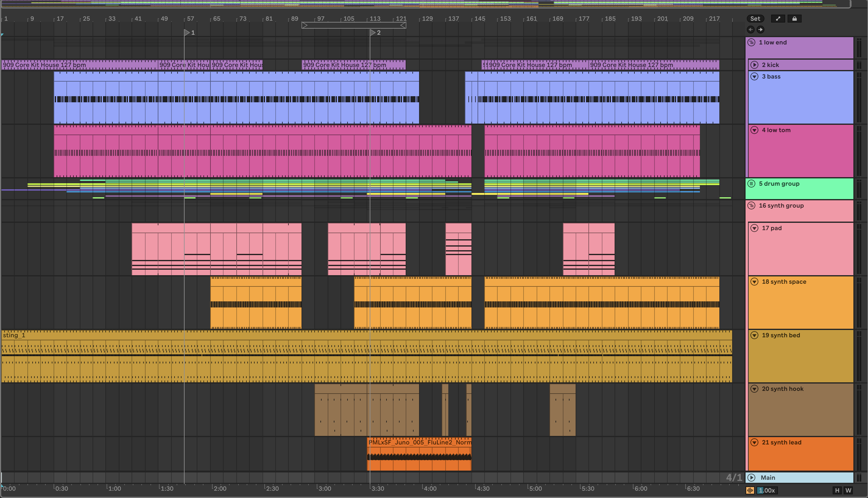Viewport: 868px width, 498px height.
Task: Toggle Optimize Arrangement Width W button
Action: pyautogui.click(x=848, y=490)
